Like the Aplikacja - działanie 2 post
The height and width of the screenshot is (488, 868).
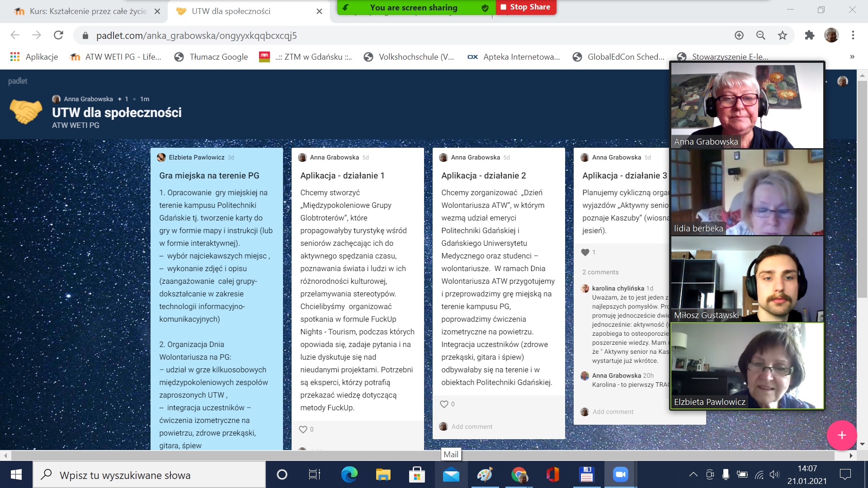[444, 404]
